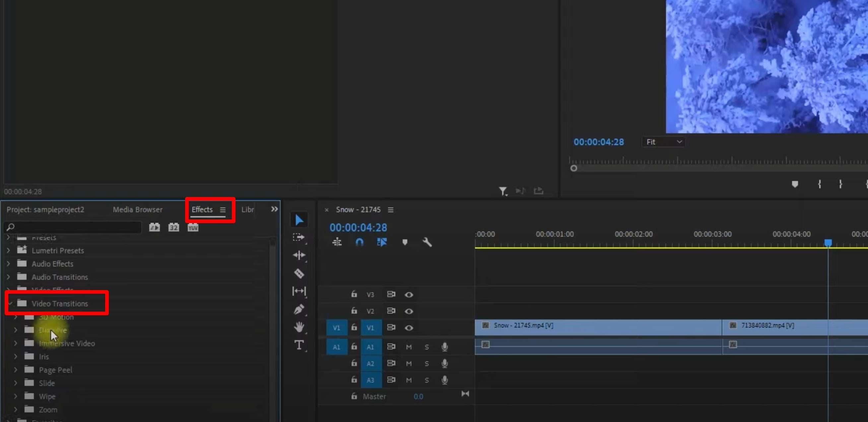Expand the Page Peel transitions folder
Viewport: 868px width, 422px height.
coord(16,370)
